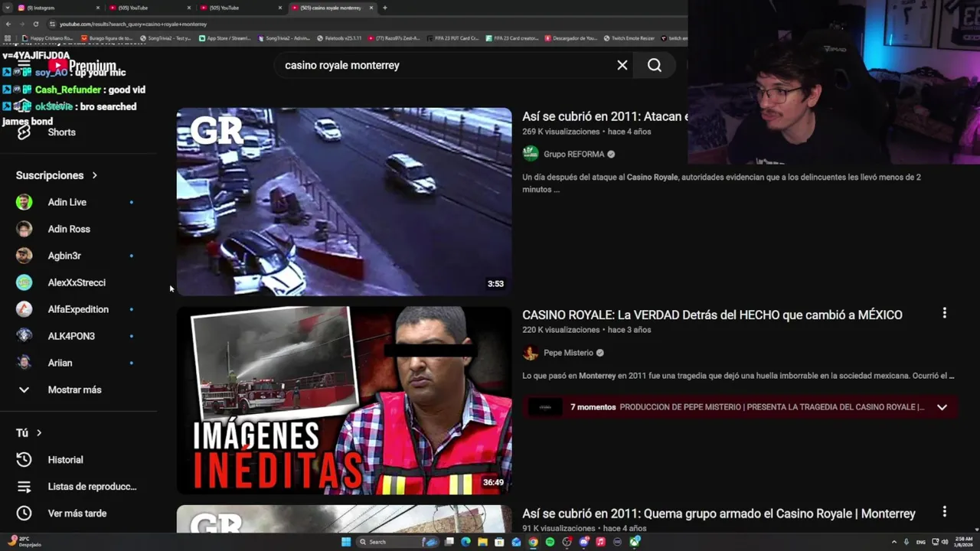Open Xbox app from the taskbar
980x551 pixels.
tap(635, 542)
